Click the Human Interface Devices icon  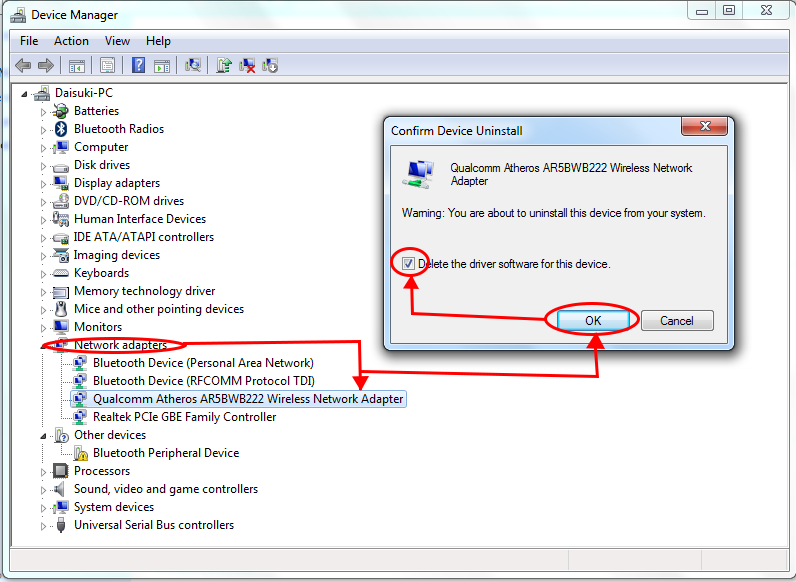60,219
